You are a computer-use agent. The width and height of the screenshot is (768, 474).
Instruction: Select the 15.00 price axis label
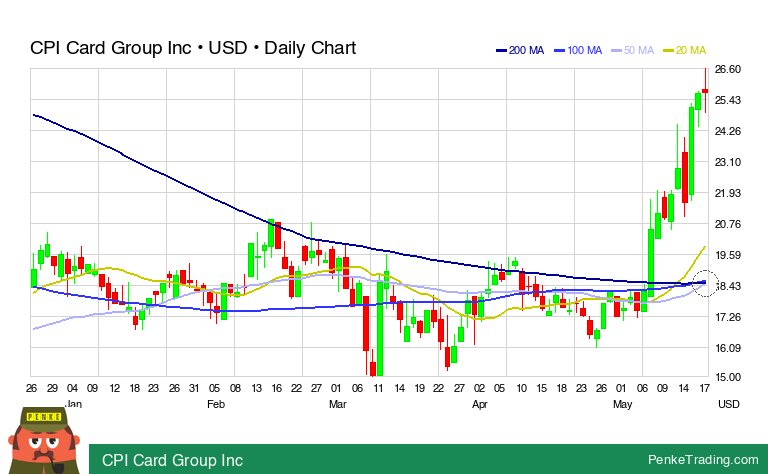point(727,377)
